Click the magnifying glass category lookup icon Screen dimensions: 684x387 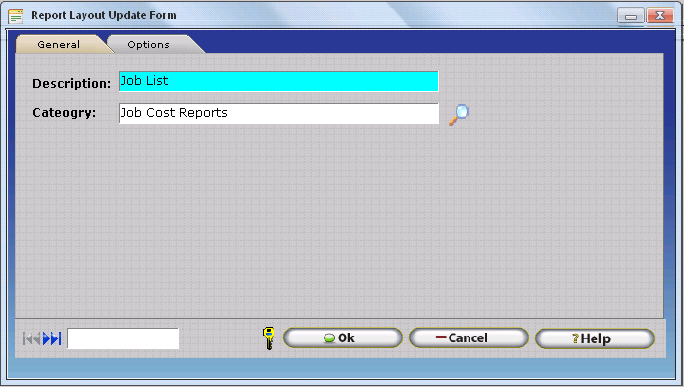[x=459, y=114]
